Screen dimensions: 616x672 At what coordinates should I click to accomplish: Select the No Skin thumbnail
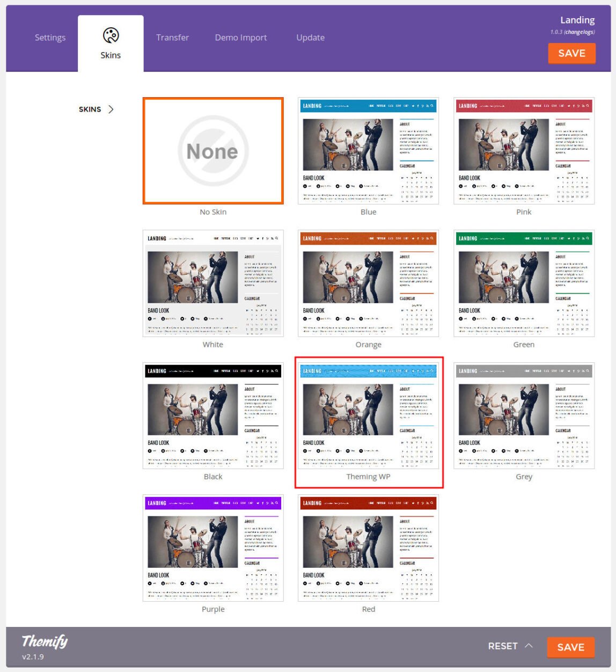tap(213, 151)
